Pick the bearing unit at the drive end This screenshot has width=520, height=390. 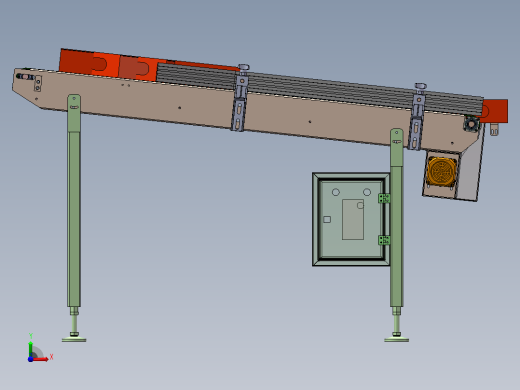(x=471, y=124)
